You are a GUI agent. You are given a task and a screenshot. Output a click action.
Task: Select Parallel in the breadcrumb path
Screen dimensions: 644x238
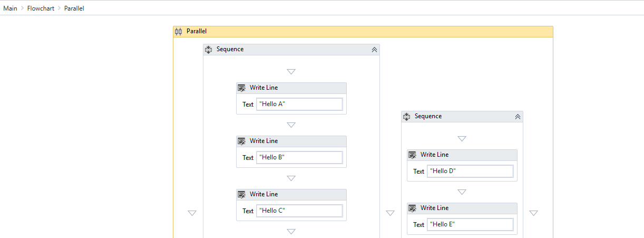(x=74, y=8)
